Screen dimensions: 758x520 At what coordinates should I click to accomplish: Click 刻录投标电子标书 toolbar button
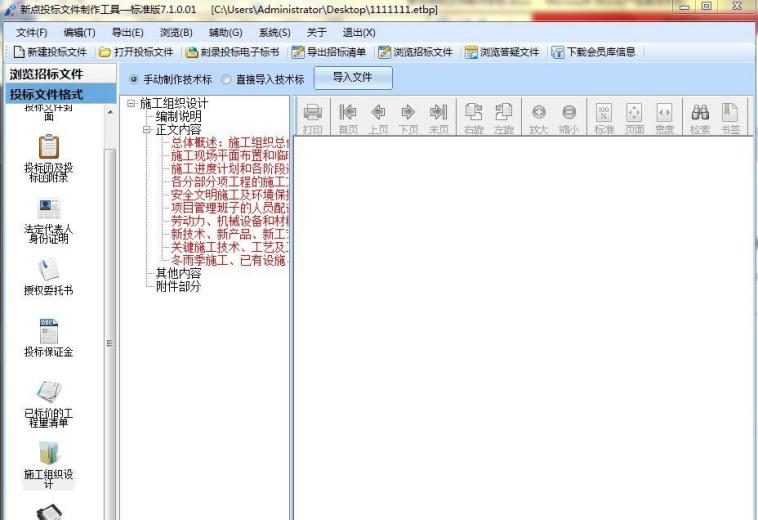tap(233, 52)
